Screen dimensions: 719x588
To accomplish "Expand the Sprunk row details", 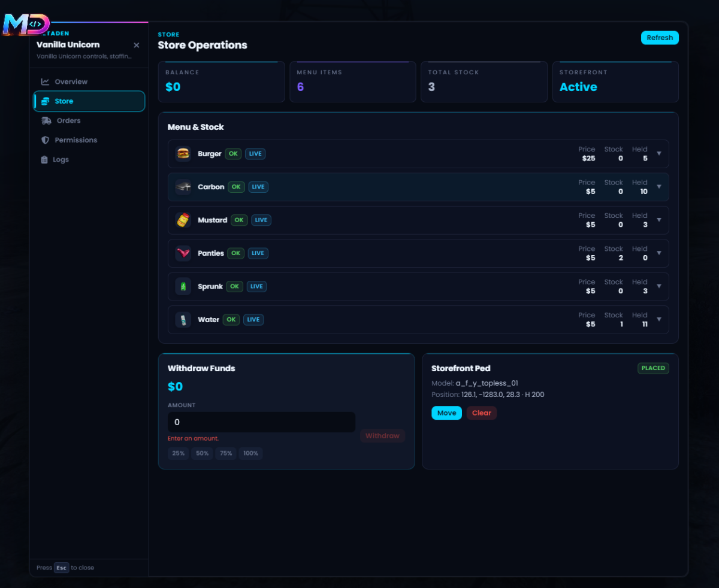I will (659, 286).
